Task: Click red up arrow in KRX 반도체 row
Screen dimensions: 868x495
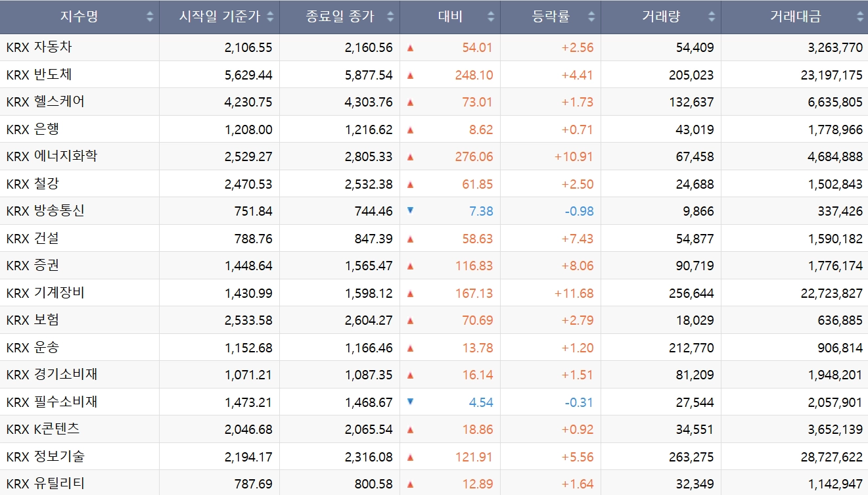Action: [x=411, y=75]
